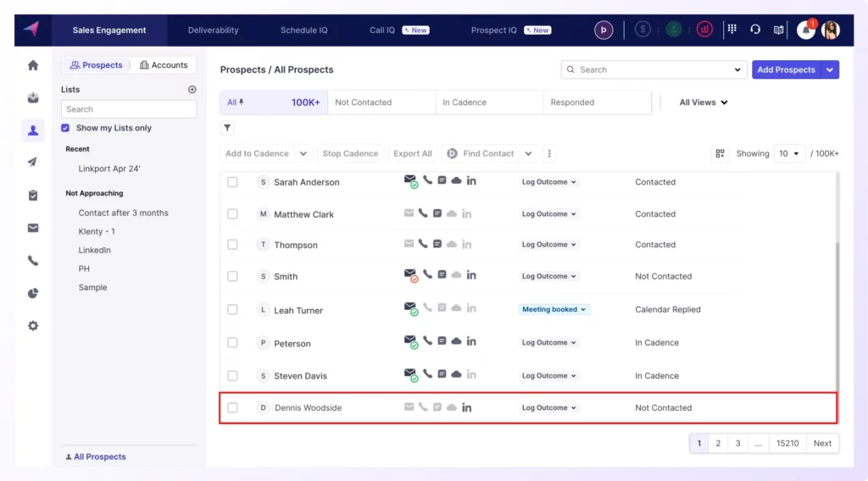The height and width of the screenshot is (481, 868).
Task: Select the checkbox for Sarah Anderson
Action: coord(232,182)
